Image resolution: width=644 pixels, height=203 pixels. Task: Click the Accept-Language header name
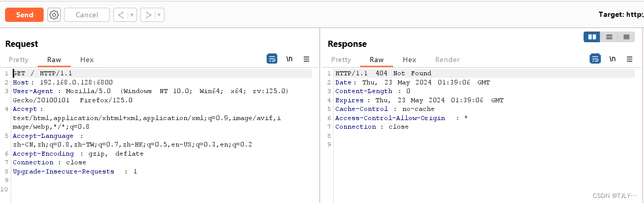(x=43, y=136)
